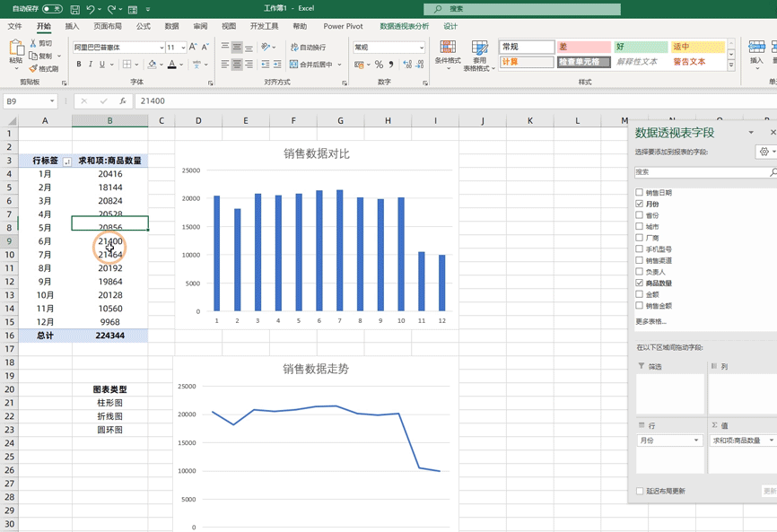Click the Format Painter brush icon
Screen dimensions: 777x532
pyautogui.click(x=33, y=68)
